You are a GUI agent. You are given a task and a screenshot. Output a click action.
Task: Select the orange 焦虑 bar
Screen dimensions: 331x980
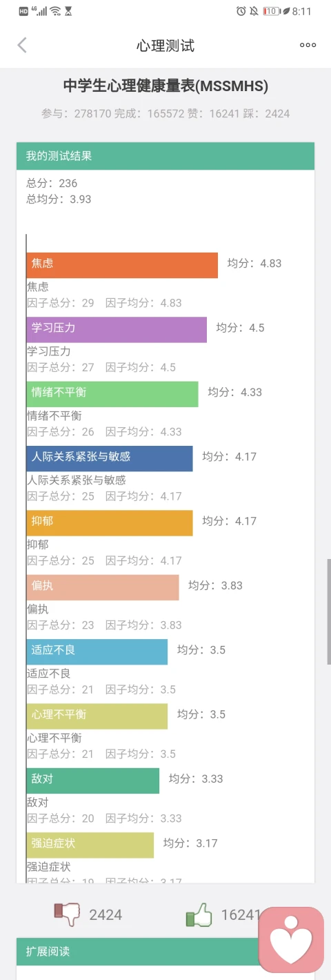pos(122,265)
